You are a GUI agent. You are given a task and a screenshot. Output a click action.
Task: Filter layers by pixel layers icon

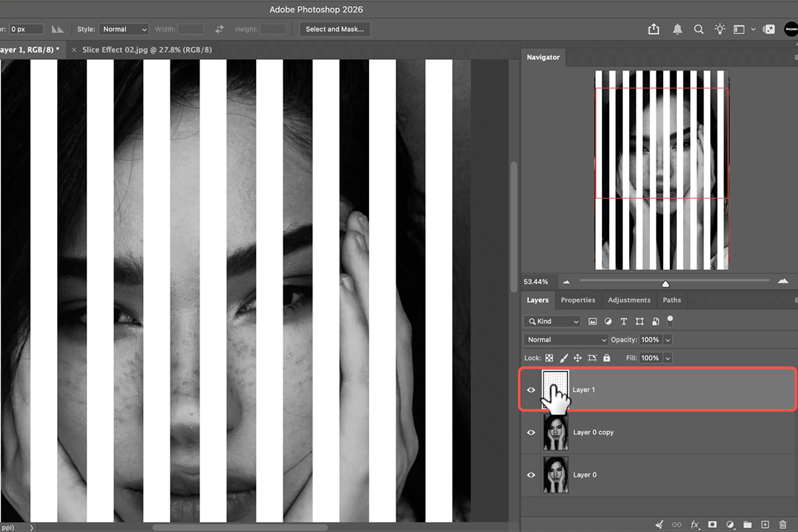[593, 321]
